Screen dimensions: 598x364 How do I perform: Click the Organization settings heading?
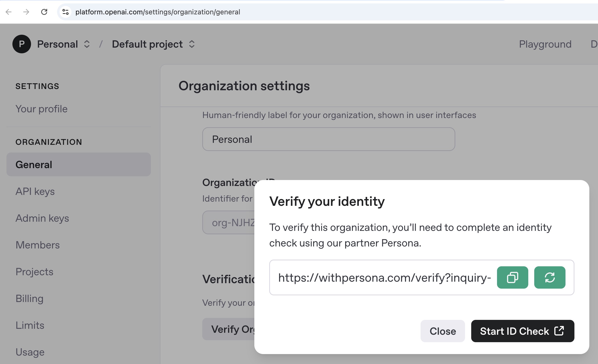[244, 86]
